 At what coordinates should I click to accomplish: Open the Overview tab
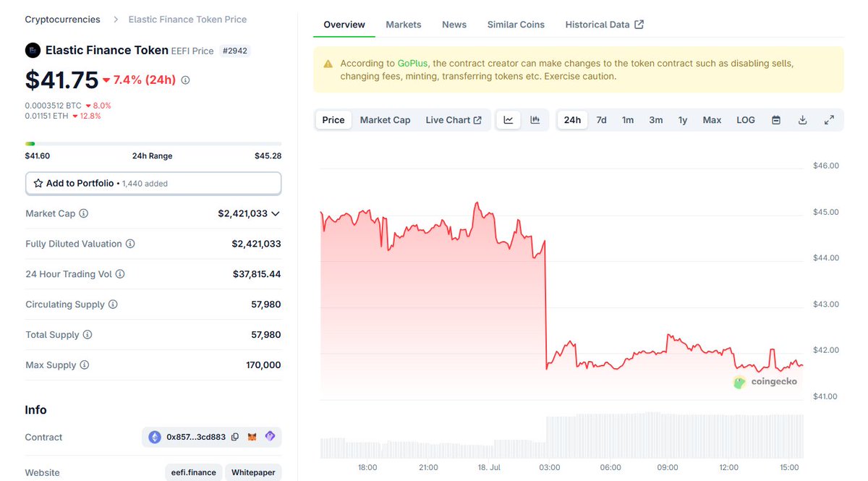[x=344, y=25]
